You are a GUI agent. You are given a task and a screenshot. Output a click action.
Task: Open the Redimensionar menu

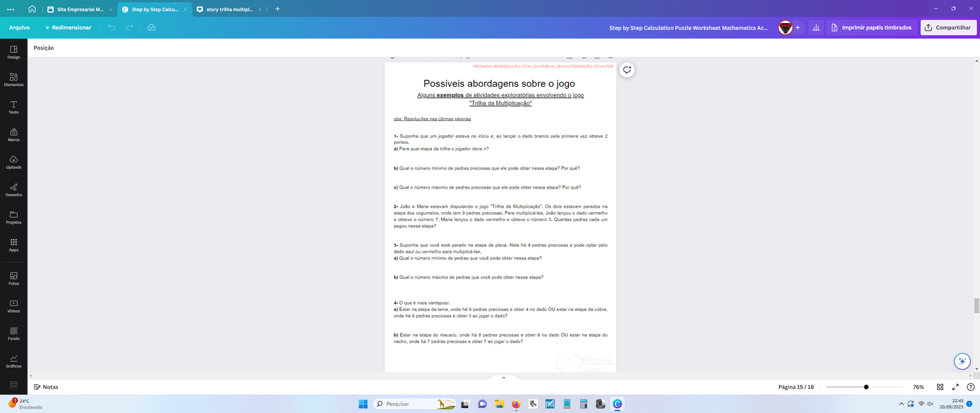[x=68, y=27]
